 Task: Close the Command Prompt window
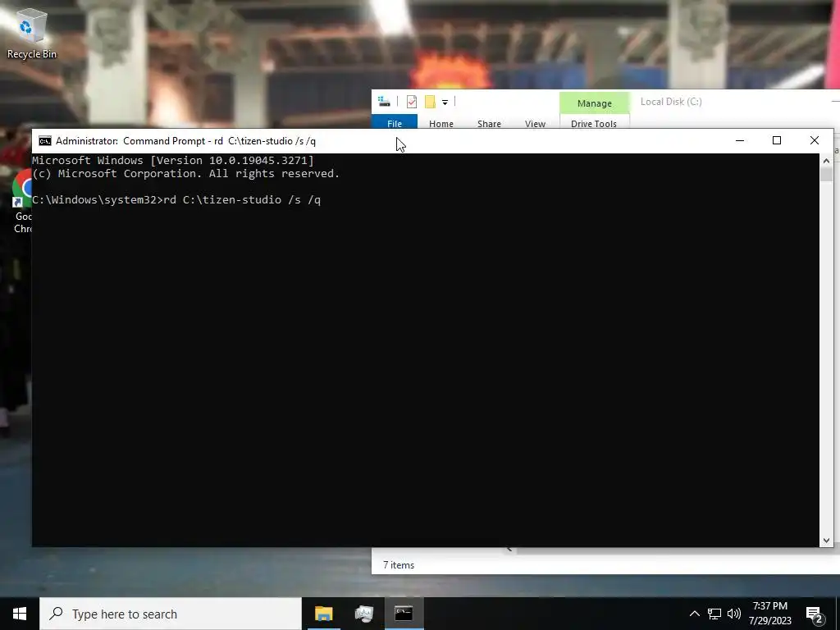click(x=815, y=140)
